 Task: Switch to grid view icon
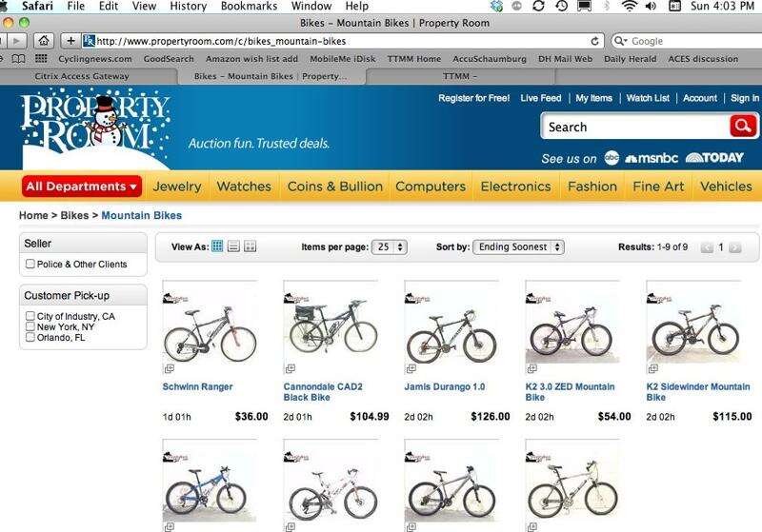click(217, 246)
